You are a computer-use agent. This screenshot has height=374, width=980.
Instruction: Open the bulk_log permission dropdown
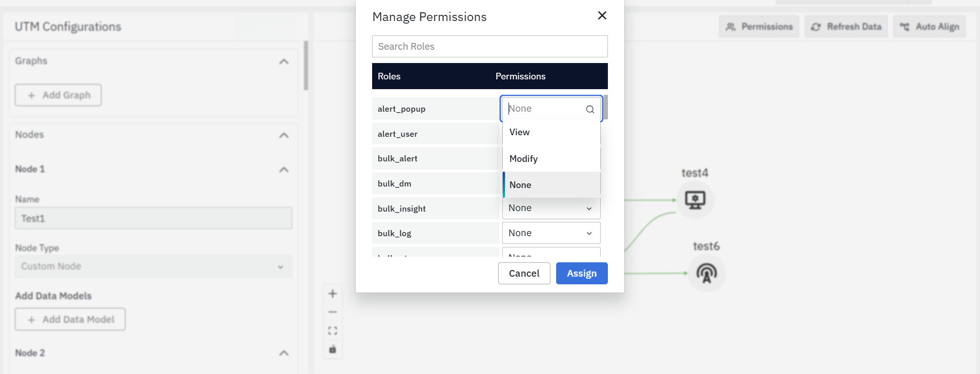click(551, 233)
